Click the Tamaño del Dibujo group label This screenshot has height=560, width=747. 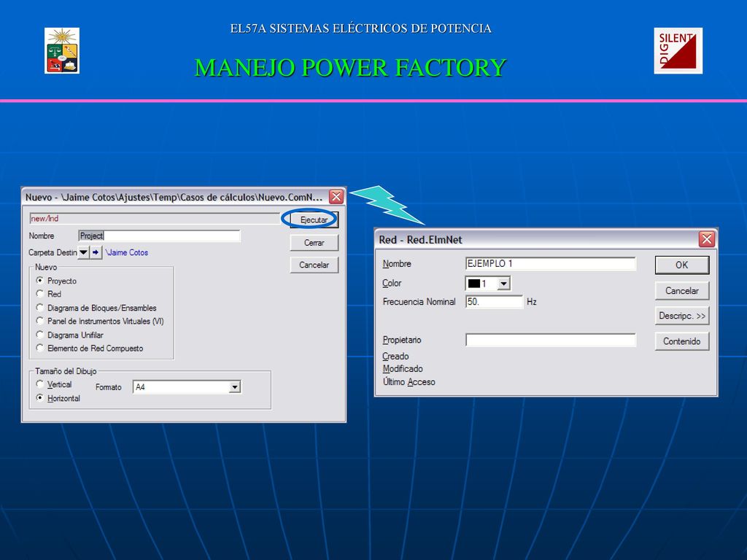pyautogui.click(x=66, y=371)
